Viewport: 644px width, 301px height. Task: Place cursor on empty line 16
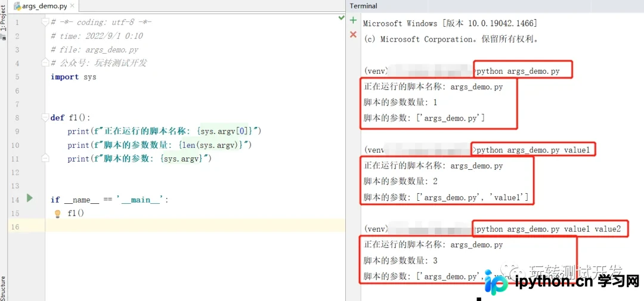tap(194, 226)
